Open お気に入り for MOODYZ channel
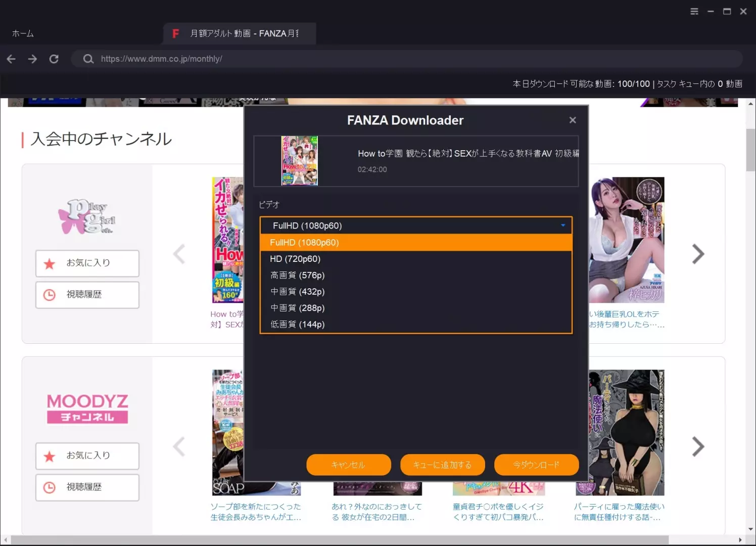Image resolution: width=756 pixels, height=546 pixels. (87, 456)
